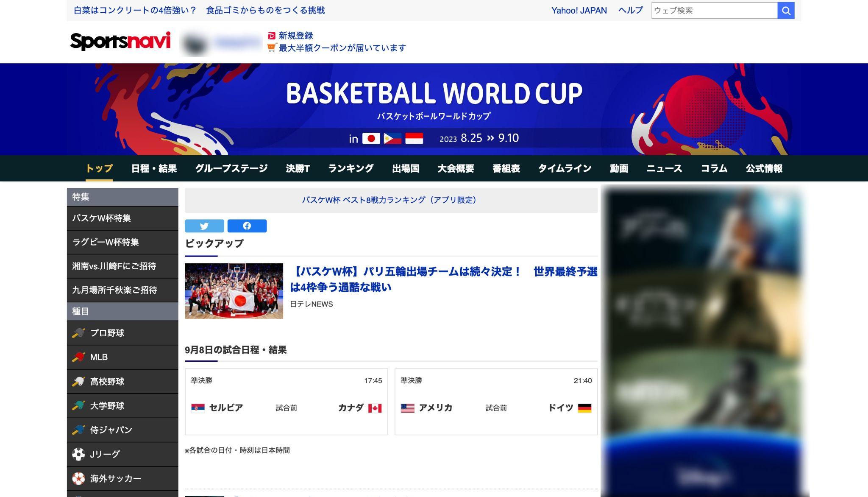Image resolution: width=868 pixels, height=497 pixels.
Task: Open the 決勝T tab
Action: 298,168
